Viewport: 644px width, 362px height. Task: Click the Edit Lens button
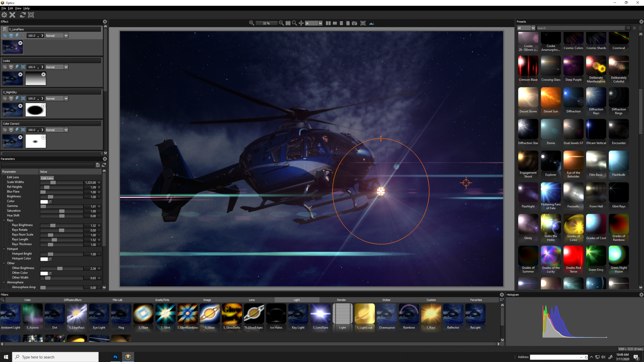47,178
